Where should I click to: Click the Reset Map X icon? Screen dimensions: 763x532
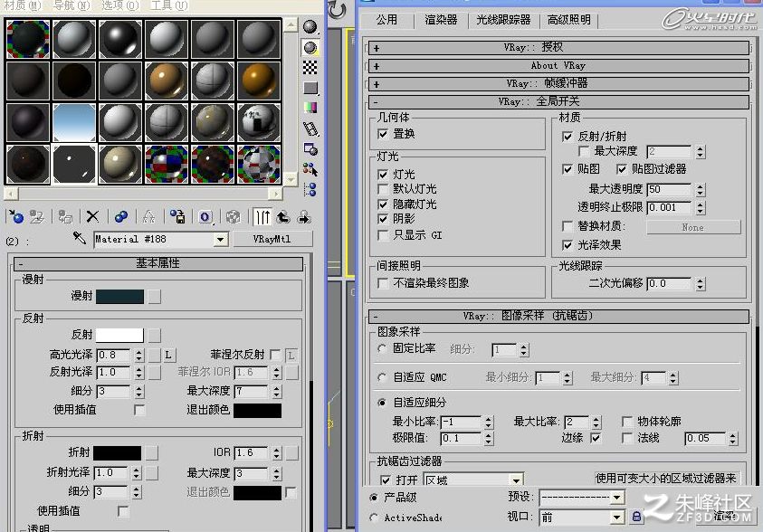coord(92,216)
